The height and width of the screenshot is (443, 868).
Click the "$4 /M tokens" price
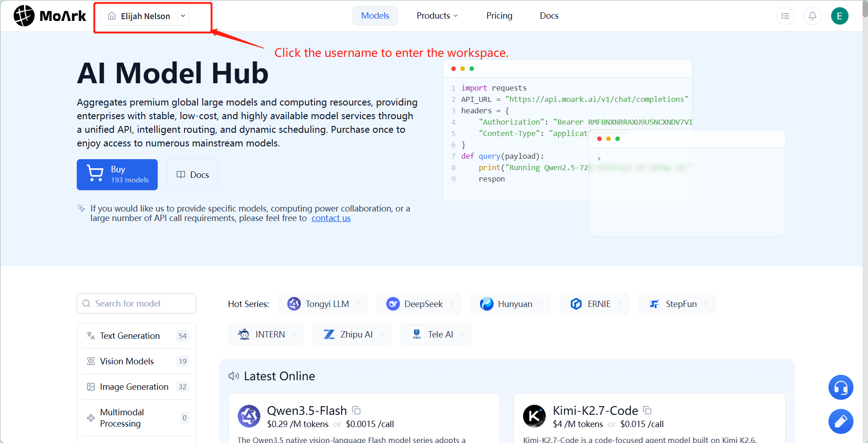(x=578, y=424)
